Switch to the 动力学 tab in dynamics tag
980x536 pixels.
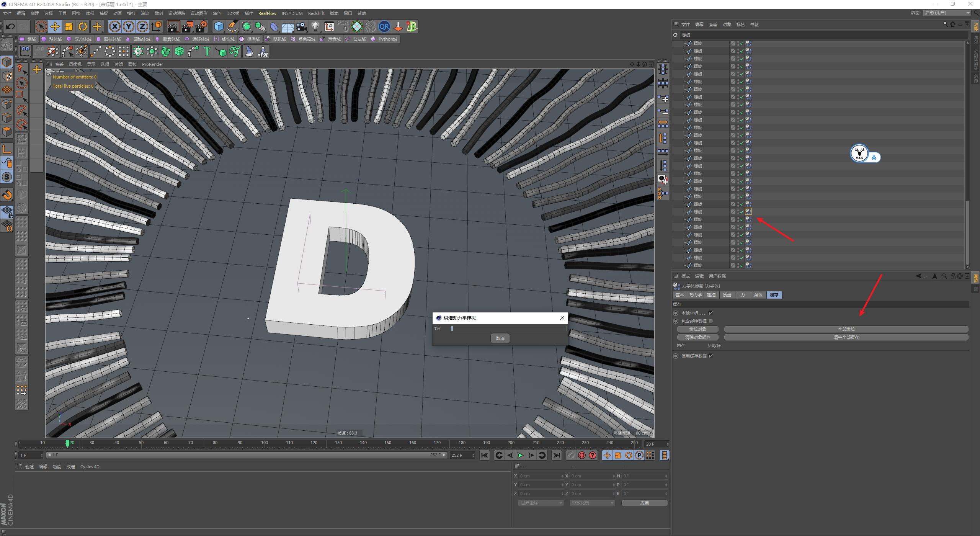tap(696, 295)
